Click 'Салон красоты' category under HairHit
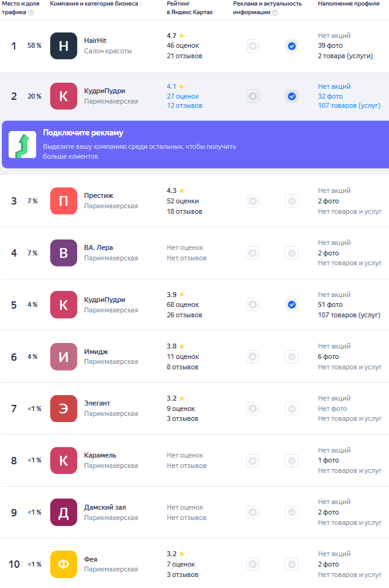Image resolution: width=389 pixels, height=588 pixels. click(108, 51)
